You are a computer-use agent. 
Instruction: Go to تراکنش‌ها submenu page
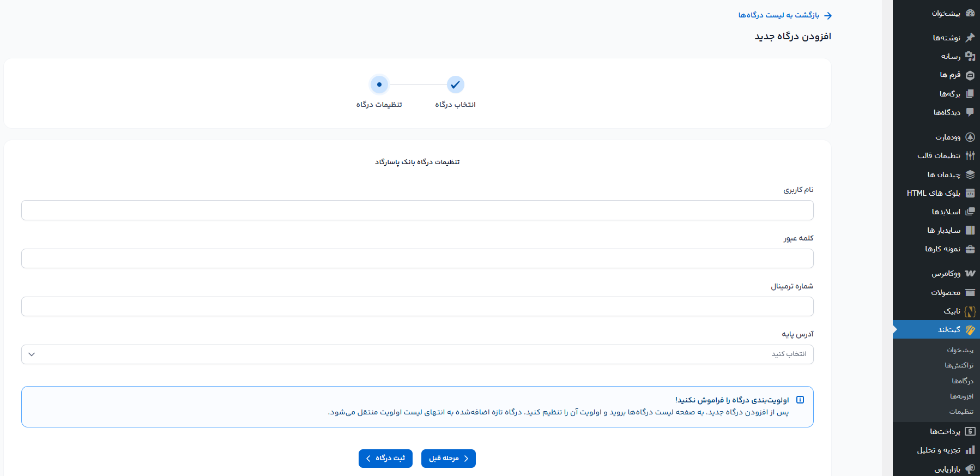tap(959, 365)
